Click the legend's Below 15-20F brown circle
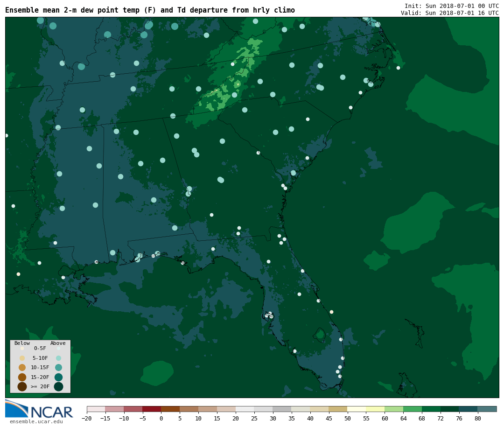 coord(22,377)
